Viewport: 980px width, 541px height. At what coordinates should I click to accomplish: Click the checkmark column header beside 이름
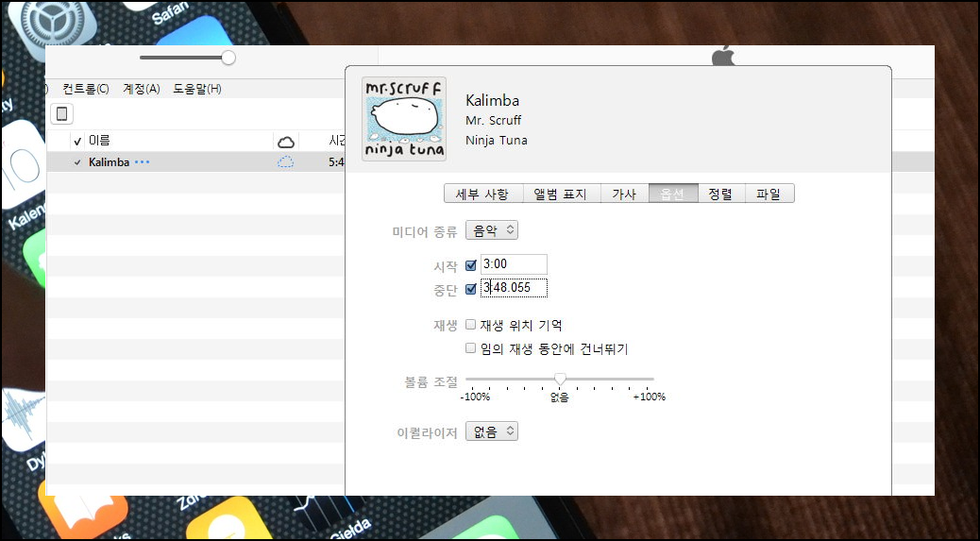click(77, 142)
